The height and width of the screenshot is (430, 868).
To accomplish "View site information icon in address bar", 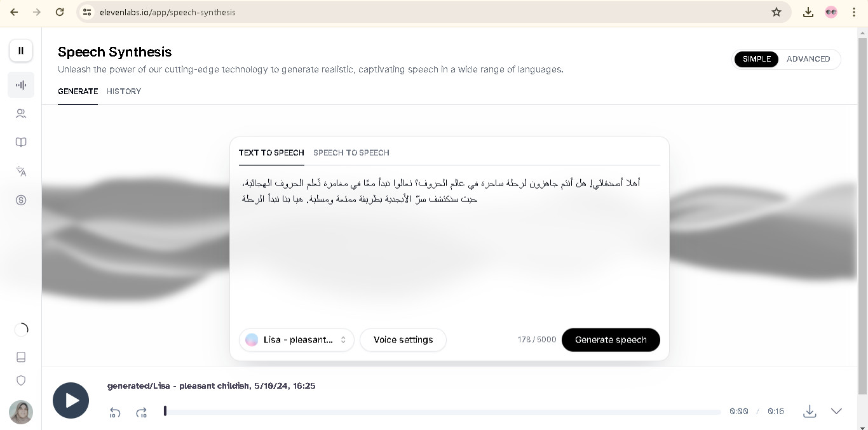I will [x=87, y=12].
